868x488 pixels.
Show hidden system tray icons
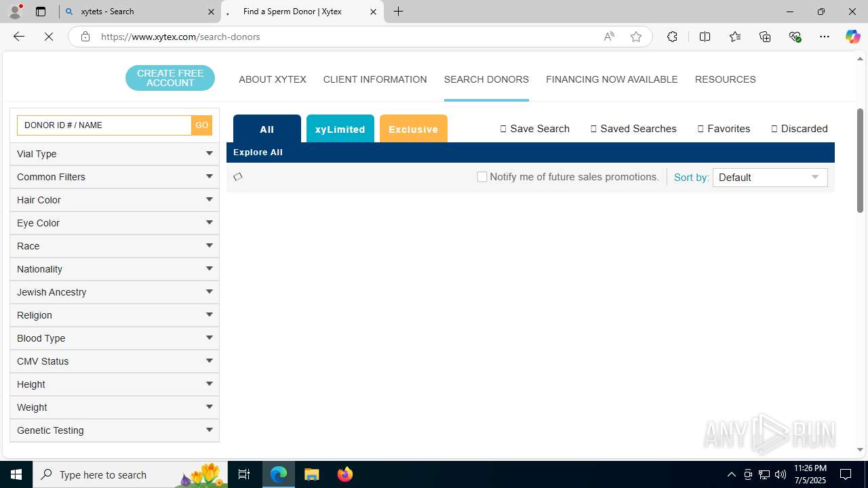[731, 474]
